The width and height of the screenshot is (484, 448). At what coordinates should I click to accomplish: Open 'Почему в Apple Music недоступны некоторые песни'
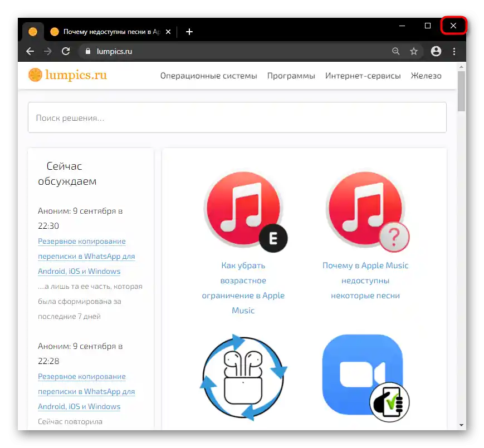click(365, 280)
